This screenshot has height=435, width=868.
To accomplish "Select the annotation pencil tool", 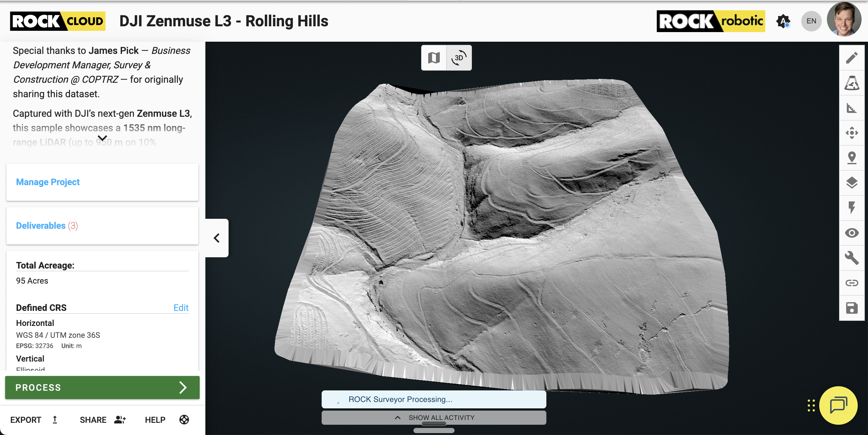I will (x=852, y=58).
